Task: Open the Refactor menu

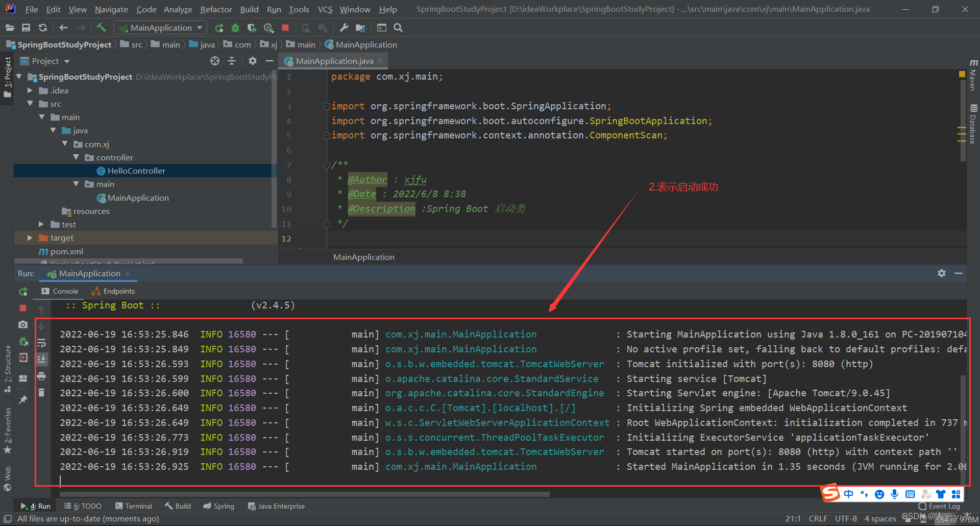Action: click(216, 9)
